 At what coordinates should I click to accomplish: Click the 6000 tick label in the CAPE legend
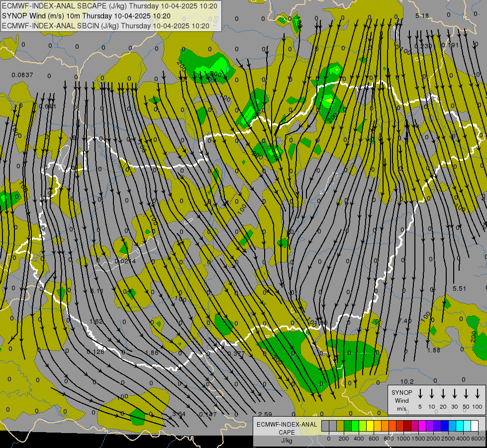479,439
